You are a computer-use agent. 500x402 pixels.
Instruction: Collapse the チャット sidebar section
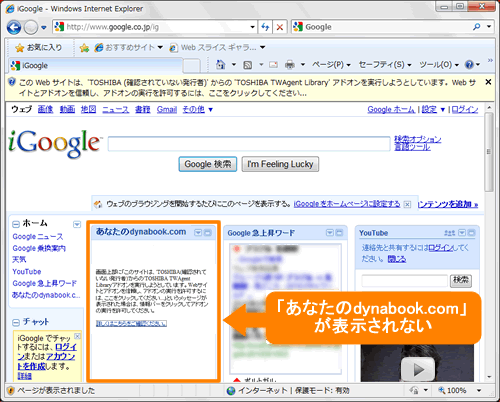pos(16,322)
